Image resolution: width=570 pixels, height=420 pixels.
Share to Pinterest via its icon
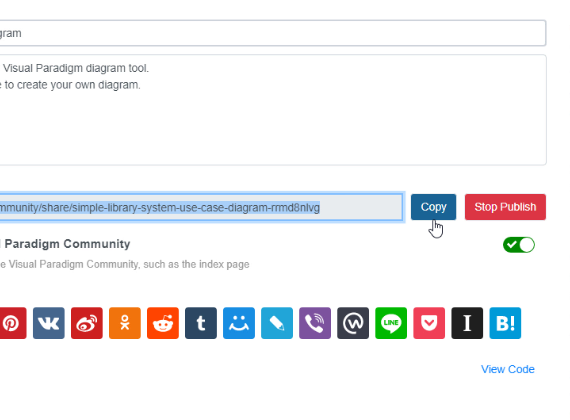pos(12,323)
